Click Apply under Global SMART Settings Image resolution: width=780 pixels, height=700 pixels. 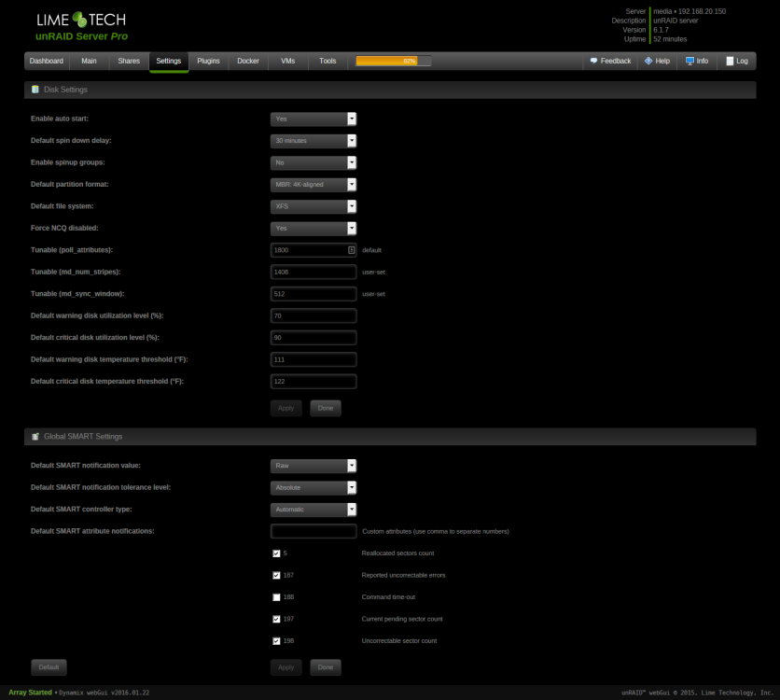286,667
